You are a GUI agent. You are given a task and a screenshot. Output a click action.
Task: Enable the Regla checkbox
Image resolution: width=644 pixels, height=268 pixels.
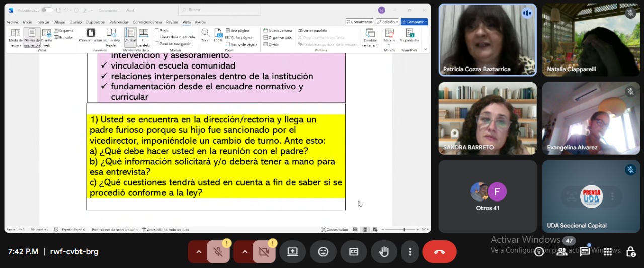coord(157,30)
